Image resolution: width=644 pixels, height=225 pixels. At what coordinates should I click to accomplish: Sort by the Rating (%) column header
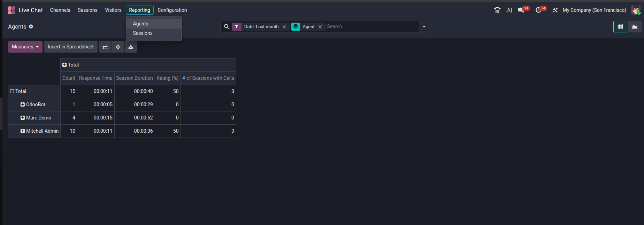tap(168, 78)
